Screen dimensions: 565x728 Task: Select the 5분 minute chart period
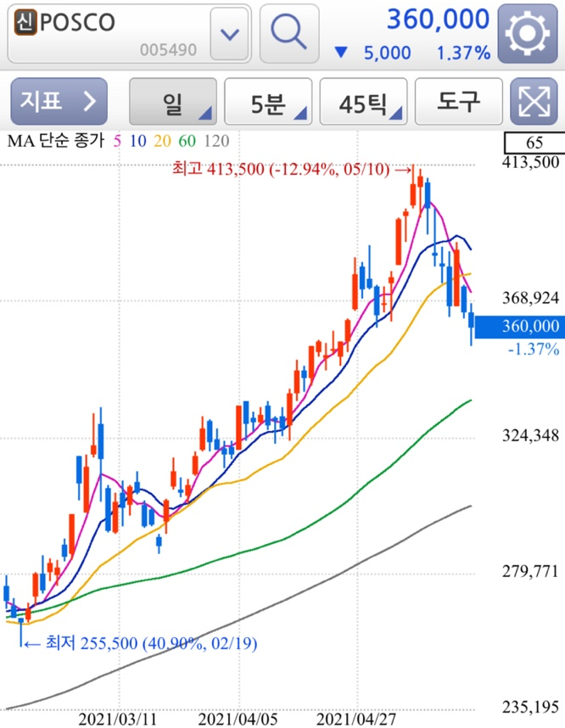tap(268, 102)
